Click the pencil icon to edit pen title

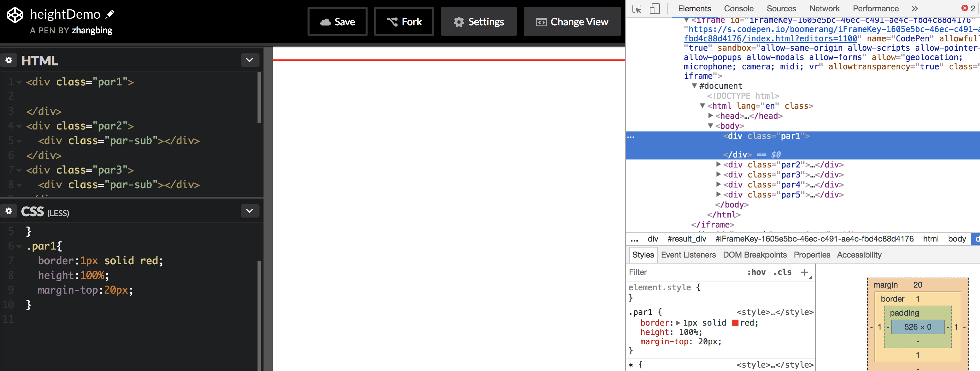point(110,14)
